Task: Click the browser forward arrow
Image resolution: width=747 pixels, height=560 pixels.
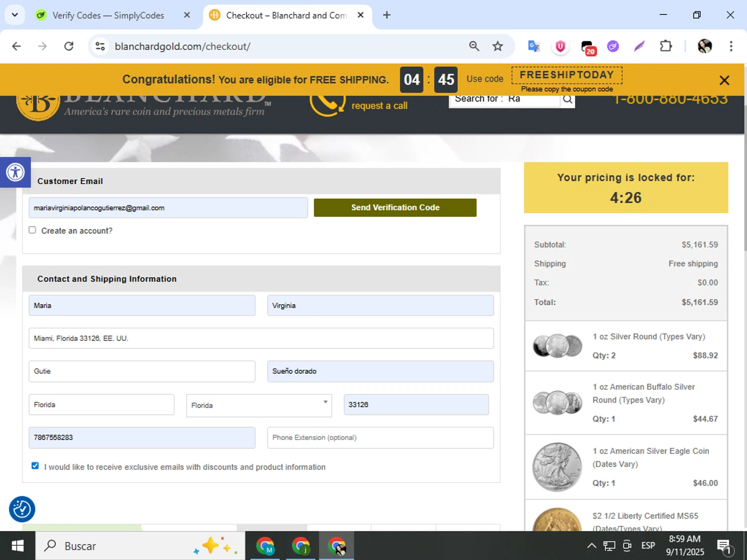Action: tap(42, 46)
